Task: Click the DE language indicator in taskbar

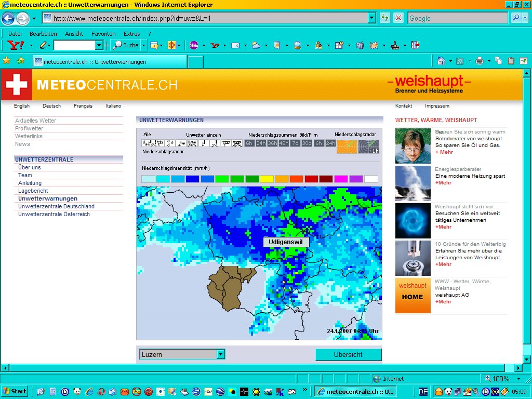Action: click(423, 392)
